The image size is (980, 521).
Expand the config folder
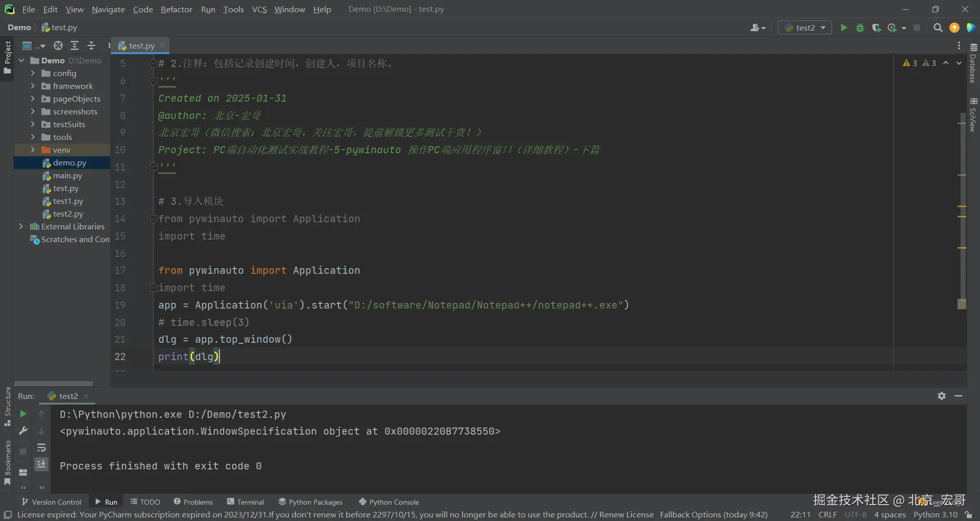33,73
